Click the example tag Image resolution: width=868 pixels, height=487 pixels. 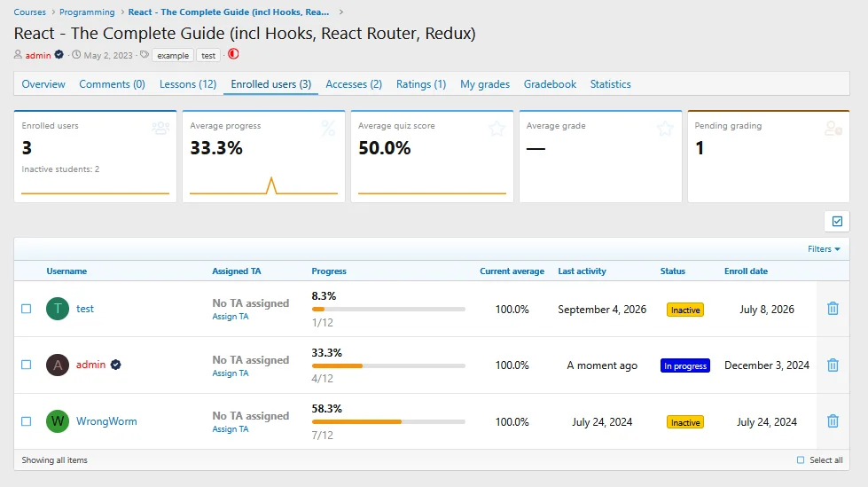(x=173, y=55)
